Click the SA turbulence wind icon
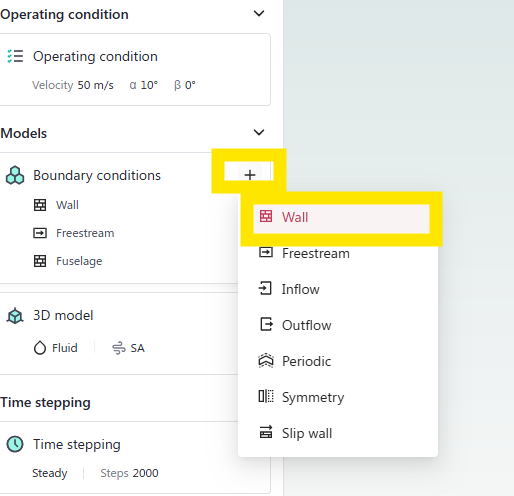 [x=119, y=348]
